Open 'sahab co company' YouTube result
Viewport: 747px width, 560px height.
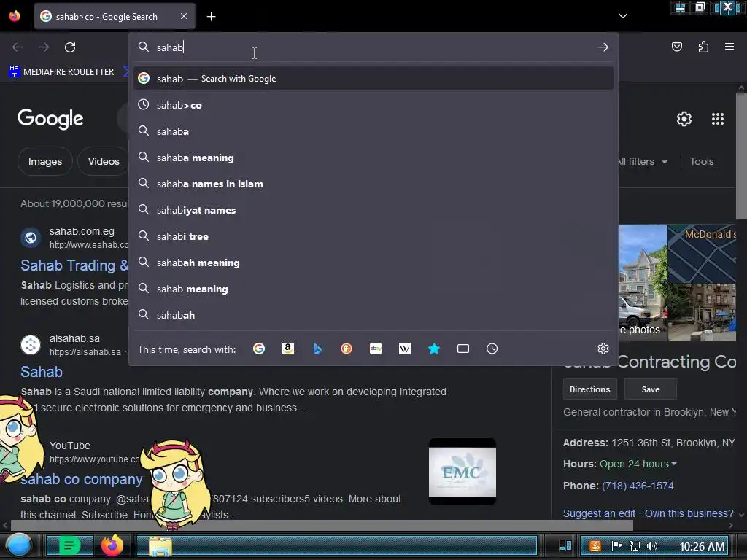click(x=82, y=480)
